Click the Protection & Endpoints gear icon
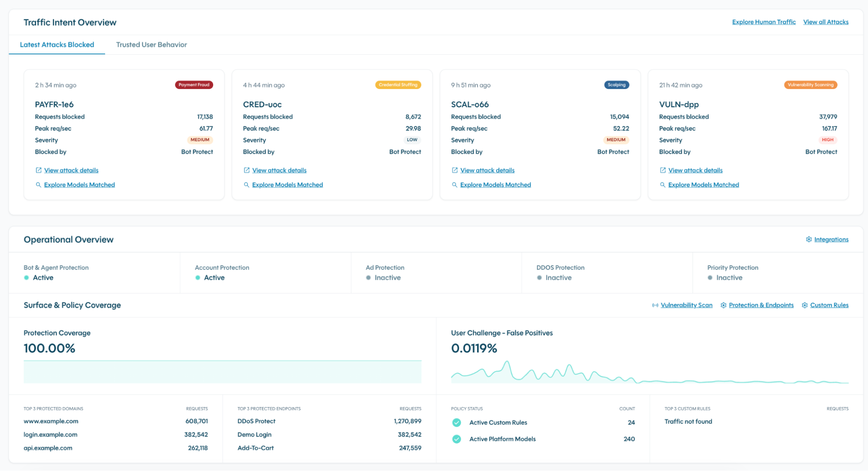 (723, 305)
